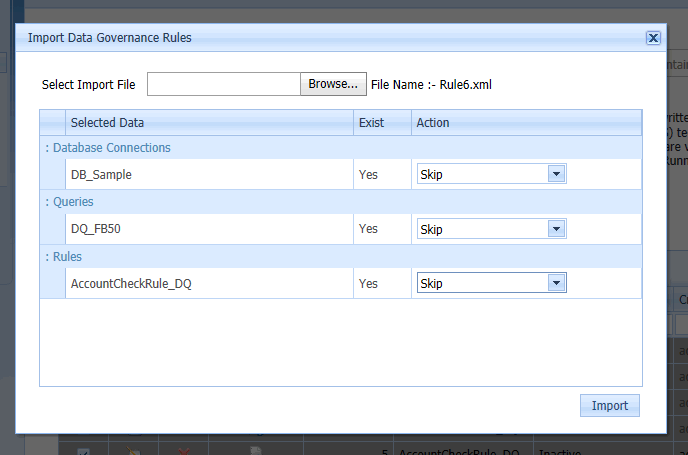Click the Yes value for AccountCheckRule_DQ
688x455 pixels.
click(368, 284)
